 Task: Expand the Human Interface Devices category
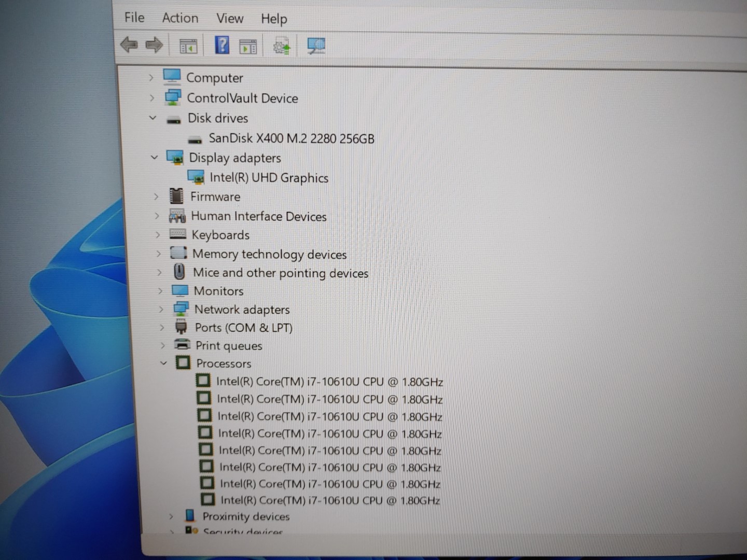(x=157, y=216)
